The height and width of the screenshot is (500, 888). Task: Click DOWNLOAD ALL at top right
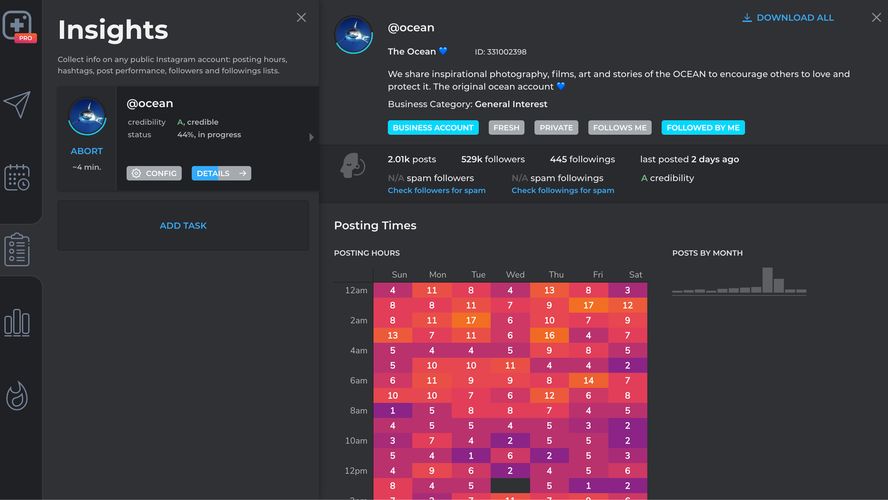(787, 18)
